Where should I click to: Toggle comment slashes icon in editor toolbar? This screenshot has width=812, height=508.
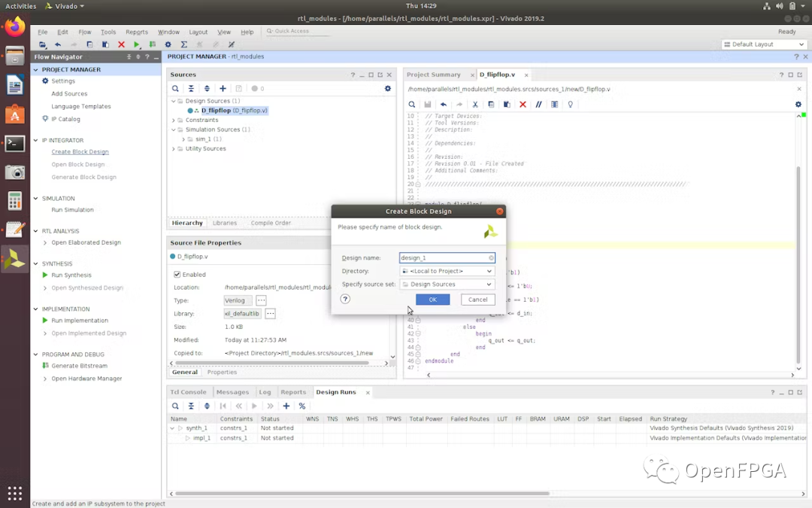click(538, 105)
